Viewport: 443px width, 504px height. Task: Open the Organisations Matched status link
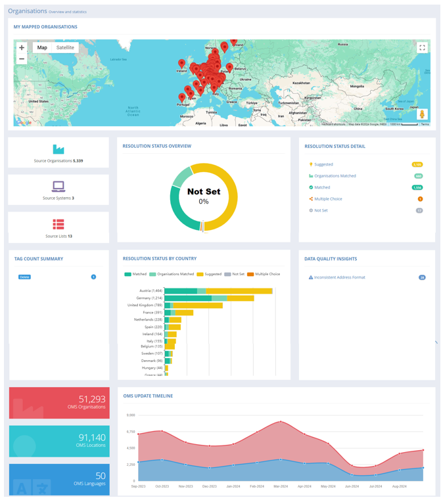click(335, 176)
